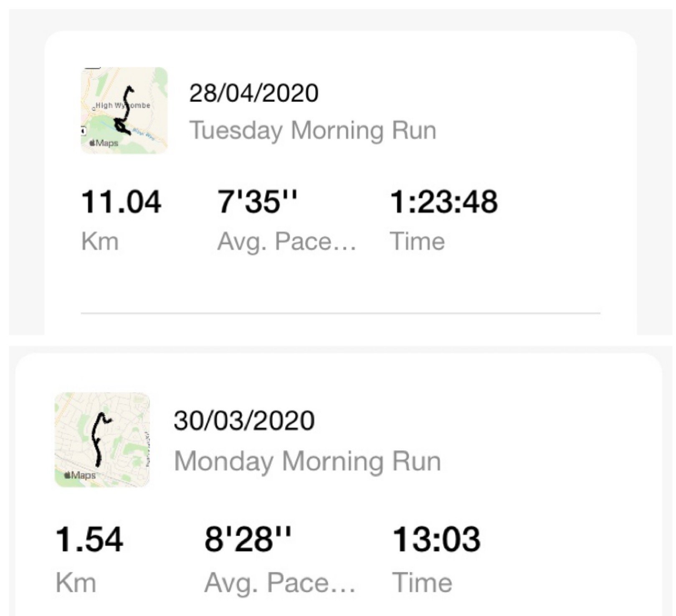The image size is (676, 616).
Task: Tap the 1:23:48 run time value
Action: click(443, 202)
